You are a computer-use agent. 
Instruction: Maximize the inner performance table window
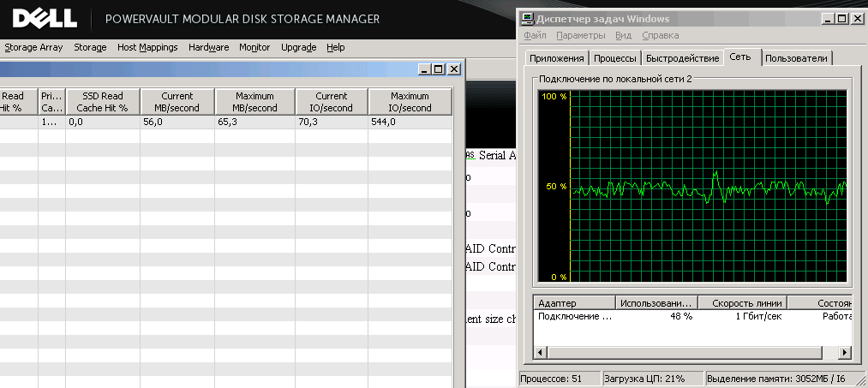tap(438, 69)
